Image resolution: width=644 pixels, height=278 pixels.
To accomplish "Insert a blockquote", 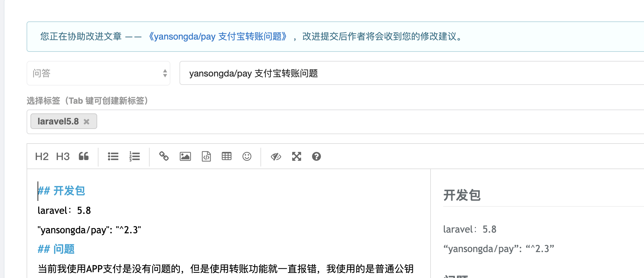I will pyautogui.click(x=84, y=156).
